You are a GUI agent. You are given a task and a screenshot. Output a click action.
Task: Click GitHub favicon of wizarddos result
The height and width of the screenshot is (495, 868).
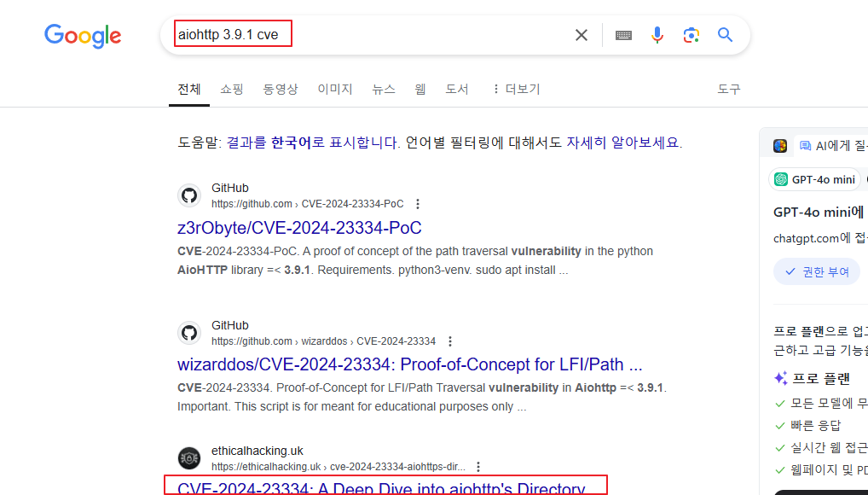coord(189,333)
